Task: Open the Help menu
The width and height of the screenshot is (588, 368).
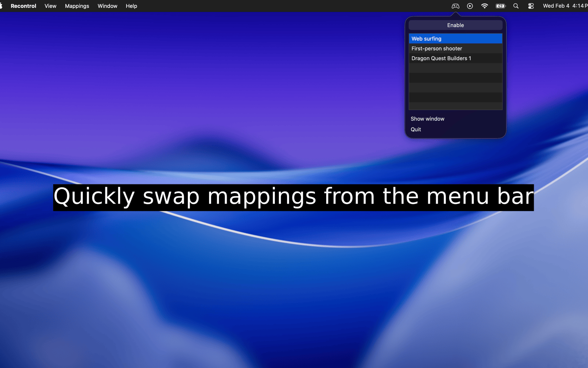Action: point(131,6)
